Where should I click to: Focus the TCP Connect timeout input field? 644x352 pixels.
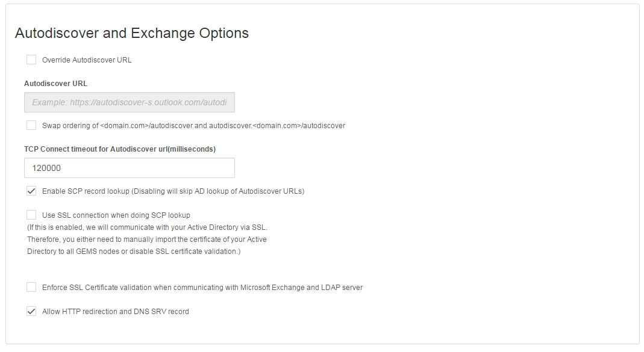[129, 168]
